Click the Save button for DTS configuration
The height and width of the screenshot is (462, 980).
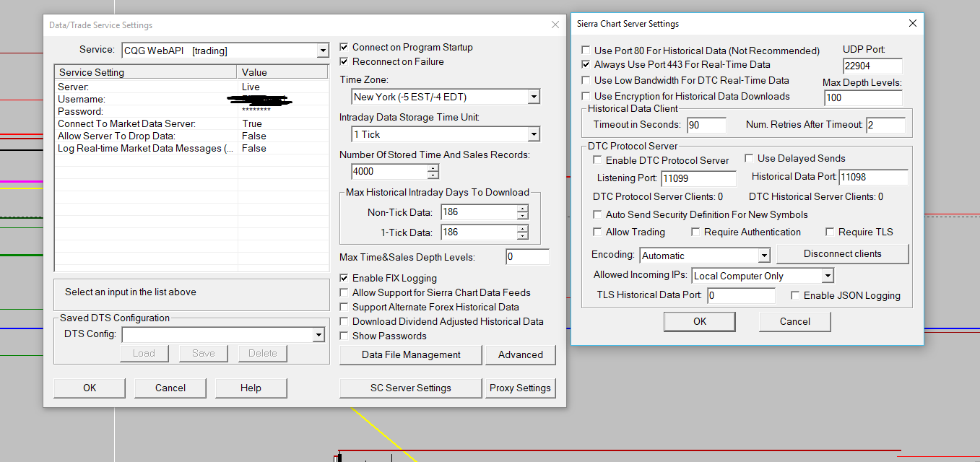tap(204, 353)
